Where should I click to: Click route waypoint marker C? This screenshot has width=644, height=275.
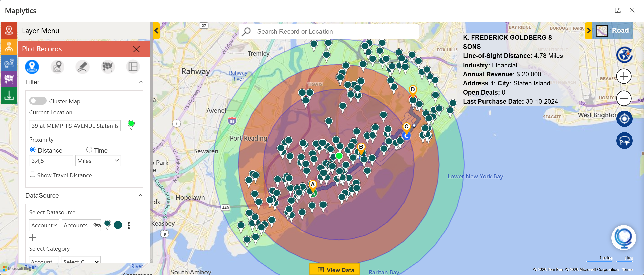pyautogui.click(x=406, y=127)
